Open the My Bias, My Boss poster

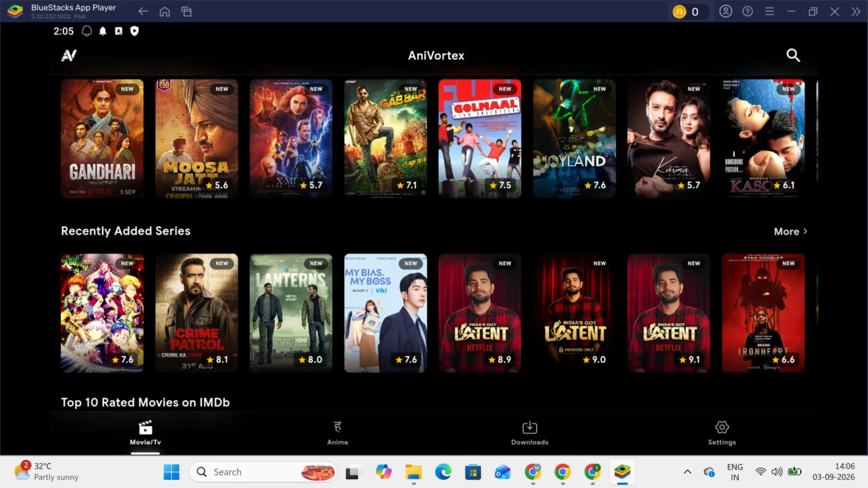pos(386,313)
